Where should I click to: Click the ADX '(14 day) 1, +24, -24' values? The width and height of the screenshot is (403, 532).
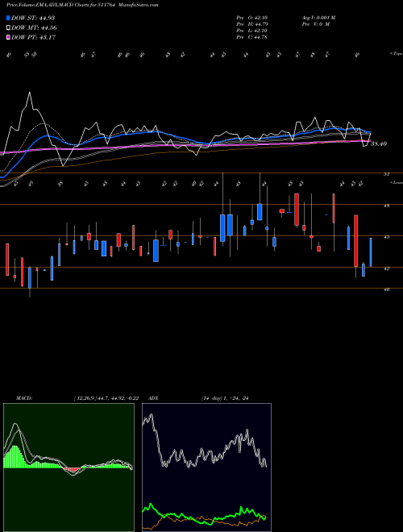click(225, 398)
